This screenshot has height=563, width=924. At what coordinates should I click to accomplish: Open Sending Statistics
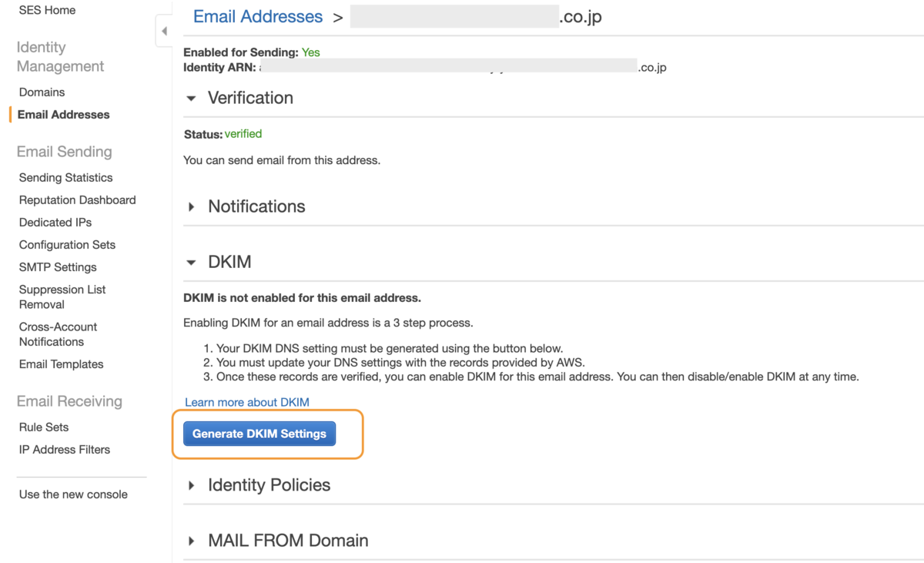[x=65, y=177]
